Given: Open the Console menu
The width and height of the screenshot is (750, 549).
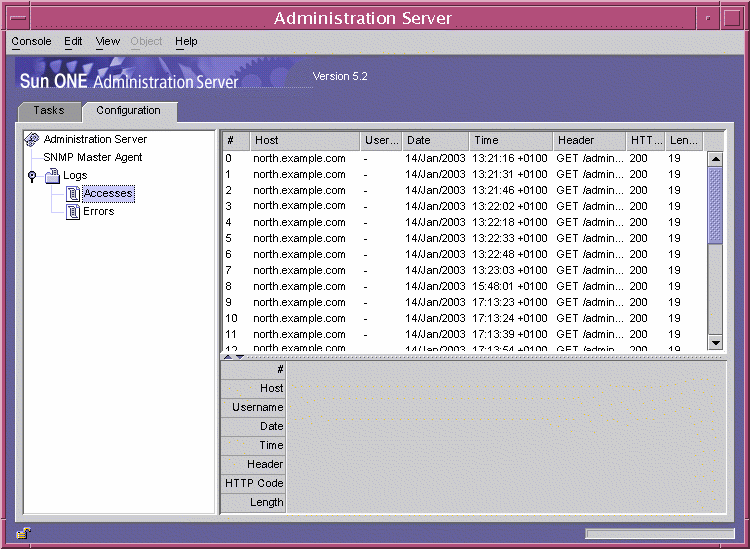Looking at the screenshot, I should 31,42.
